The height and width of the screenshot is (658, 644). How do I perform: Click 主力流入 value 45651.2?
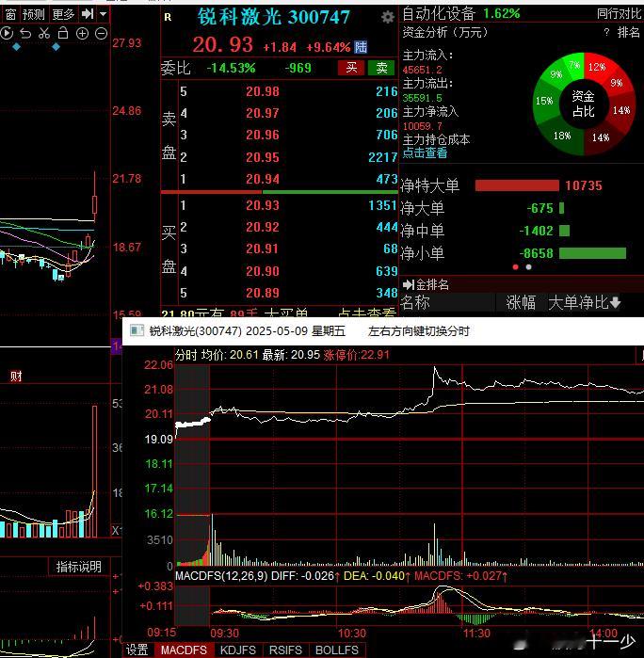423,70
